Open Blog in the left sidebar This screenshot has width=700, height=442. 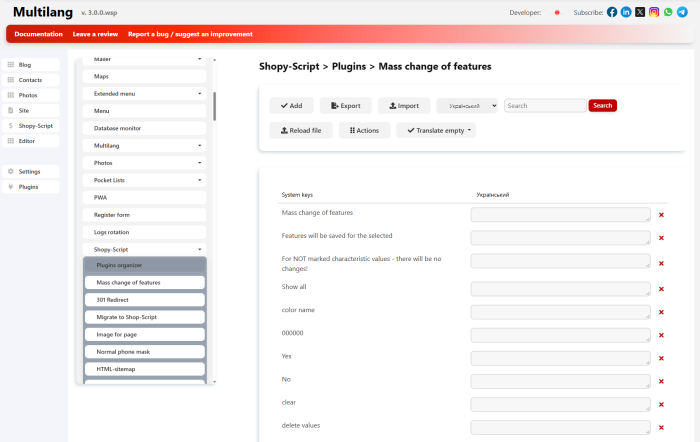(x=30, y=65)
